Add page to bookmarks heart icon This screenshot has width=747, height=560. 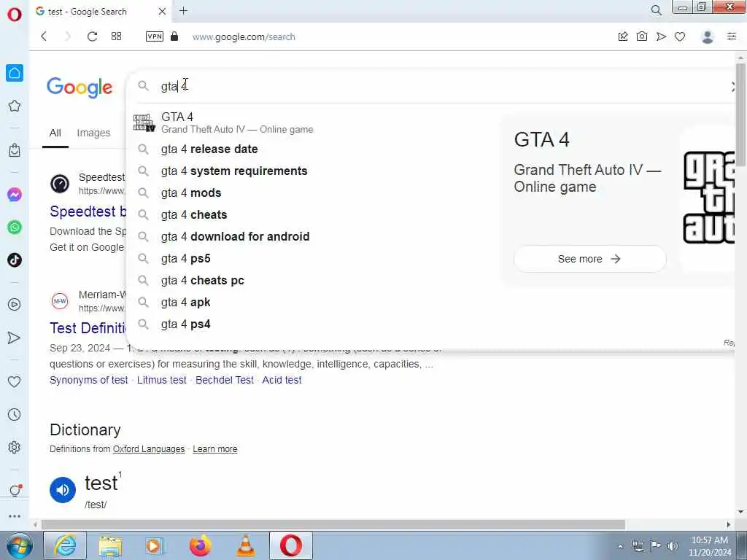(680, 36)
